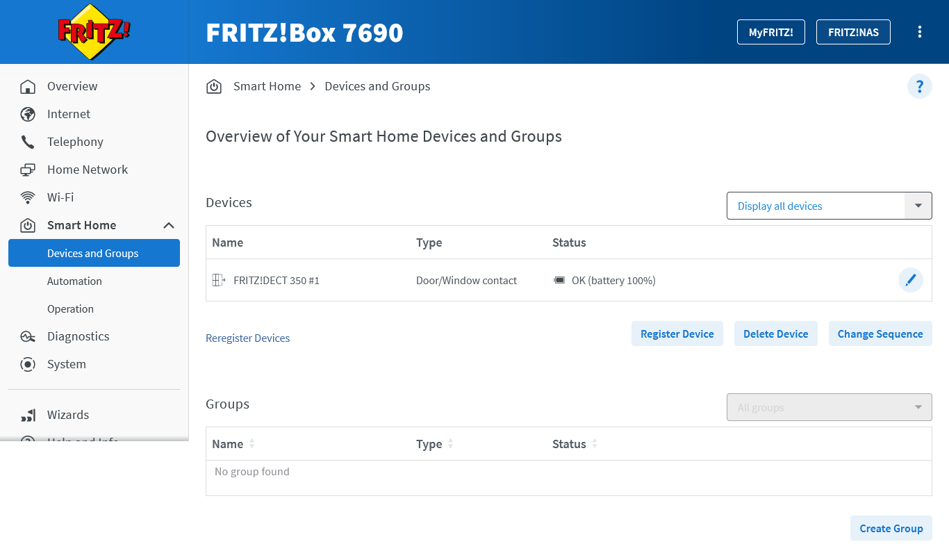Click the Devices table Status header
949x560 pixels.
coord(569,242)
